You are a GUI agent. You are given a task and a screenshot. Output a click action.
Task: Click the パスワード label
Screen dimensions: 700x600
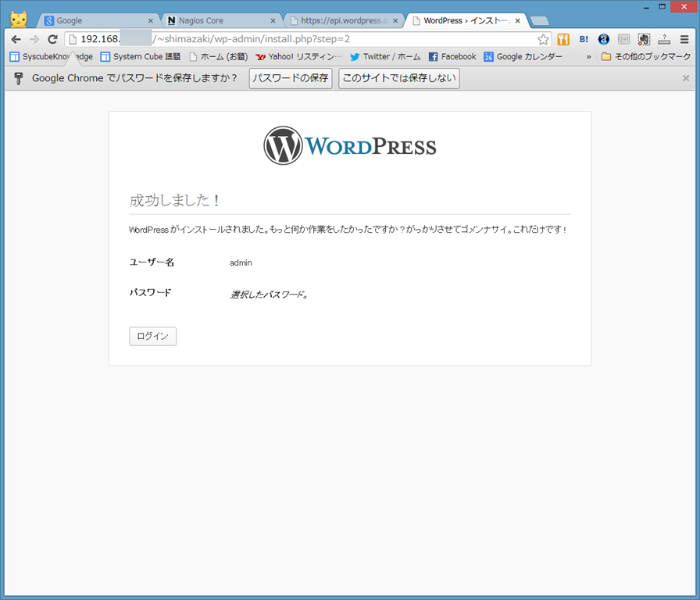pyautogui.click(x=151, y=292)
